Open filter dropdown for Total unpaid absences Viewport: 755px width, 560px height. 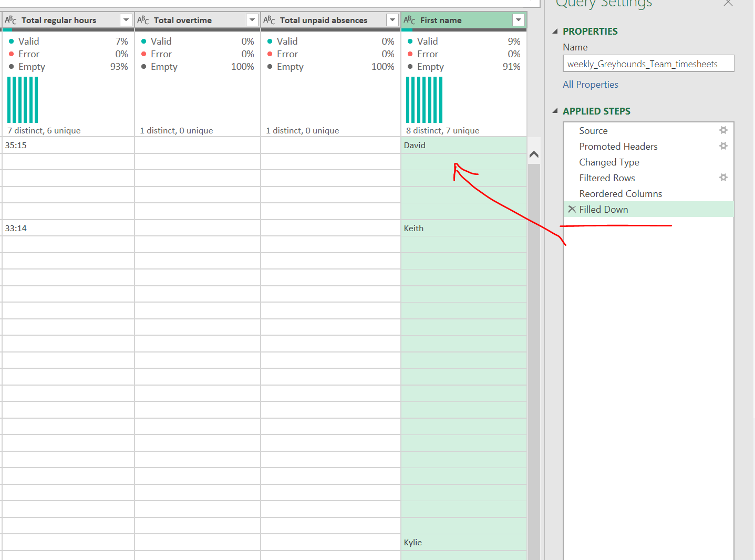[392, 20]
